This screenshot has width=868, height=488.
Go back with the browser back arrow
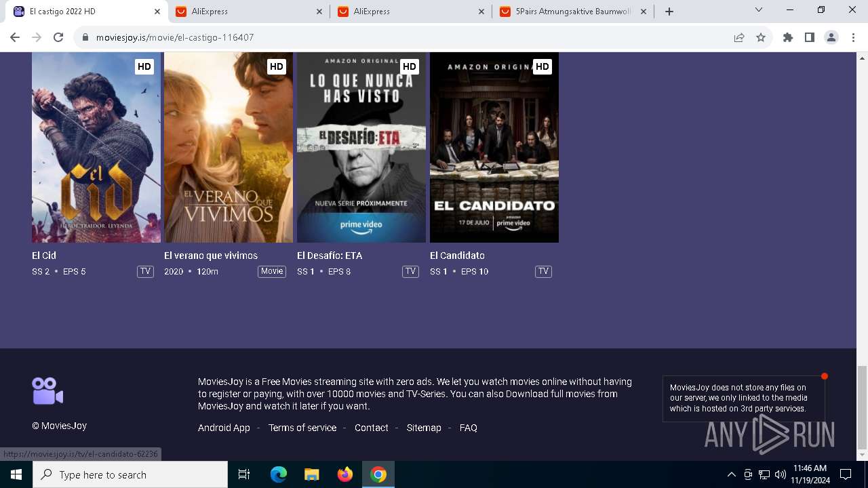[15, 37]
